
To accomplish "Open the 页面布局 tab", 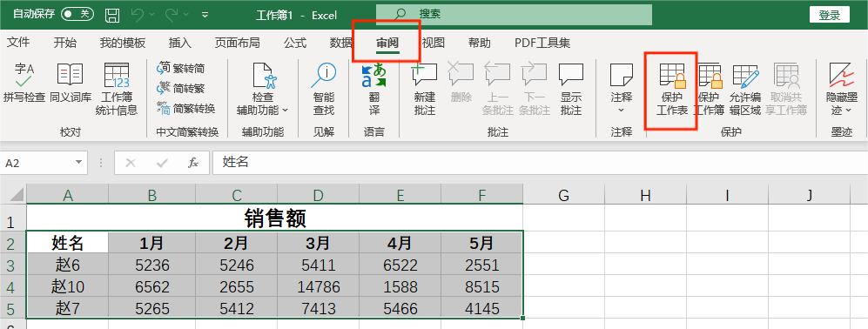I will [237, 43].
